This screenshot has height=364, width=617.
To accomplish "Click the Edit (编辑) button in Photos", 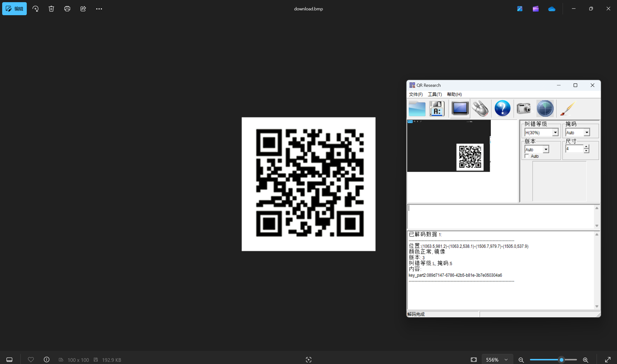I will pyautogui.click(x=14, y=9).
